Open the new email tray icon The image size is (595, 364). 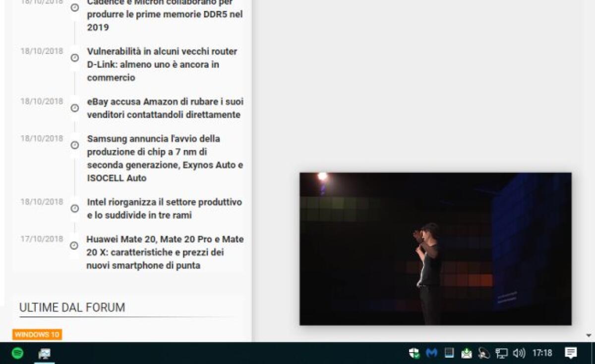point(466,353)
